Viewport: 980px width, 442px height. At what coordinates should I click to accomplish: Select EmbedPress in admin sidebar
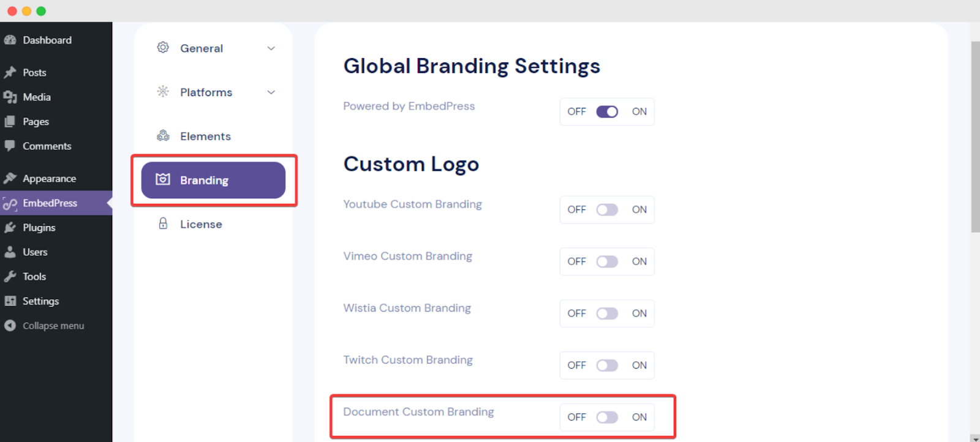point(56,203)
